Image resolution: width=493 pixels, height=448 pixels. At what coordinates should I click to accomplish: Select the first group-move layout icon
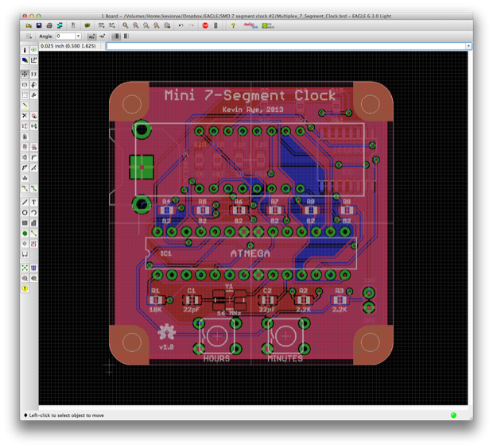[x=116, y=36]
